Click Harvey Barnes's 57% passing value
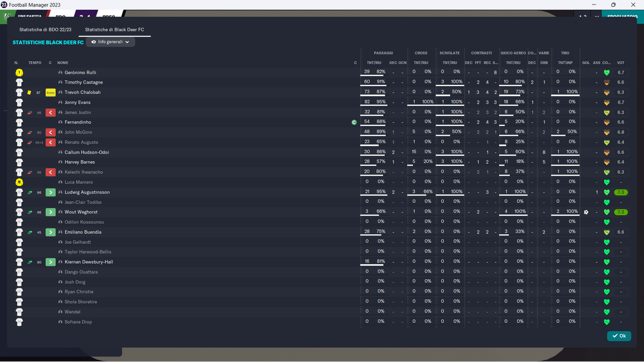Screen dimensions: 644x362 (381, 162)
